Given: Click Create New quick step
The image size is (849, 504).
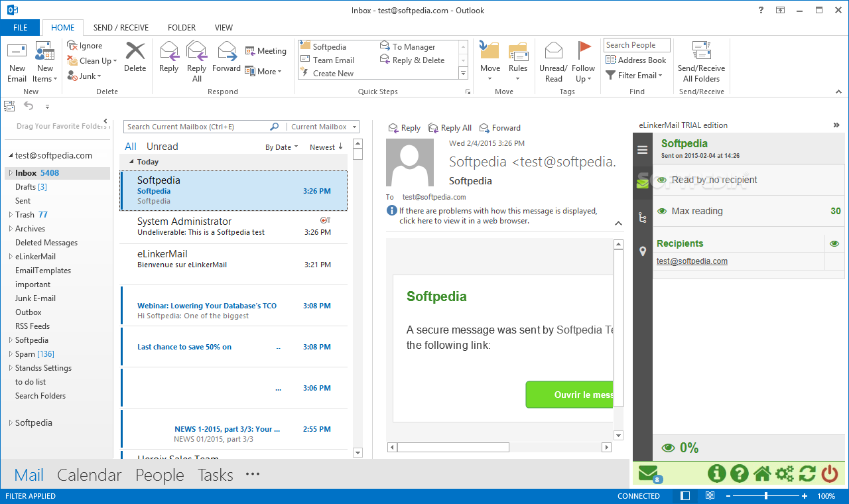Looking at the screenshot, I should coord(327,73).
